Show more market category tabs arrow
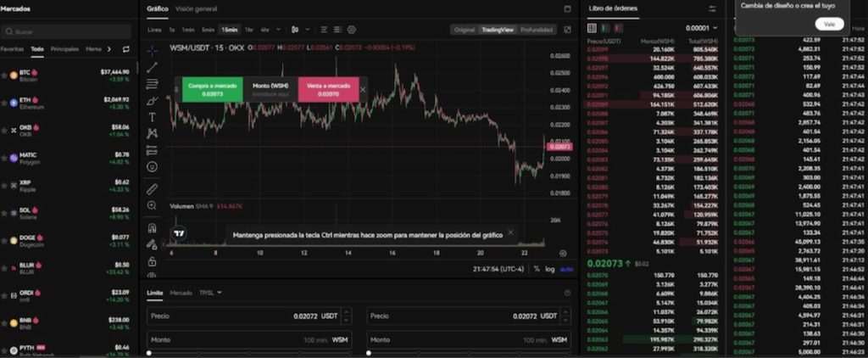 (x=109, y=49)
